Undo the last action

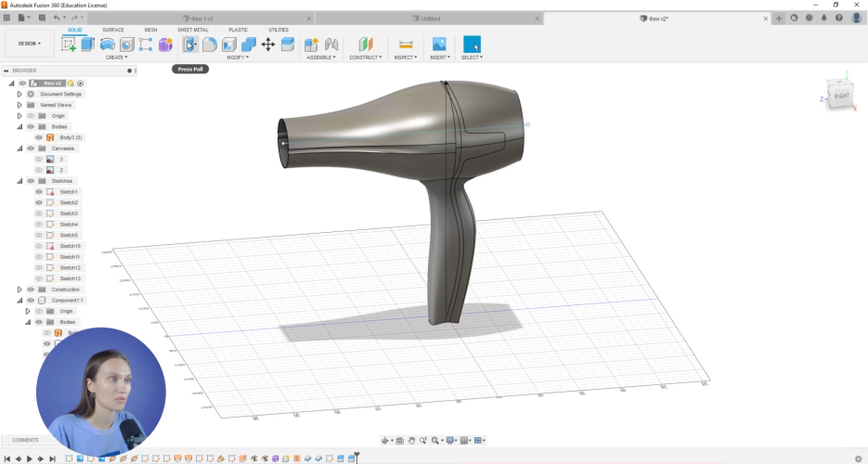pyautogui.click(x=57, y=18)
